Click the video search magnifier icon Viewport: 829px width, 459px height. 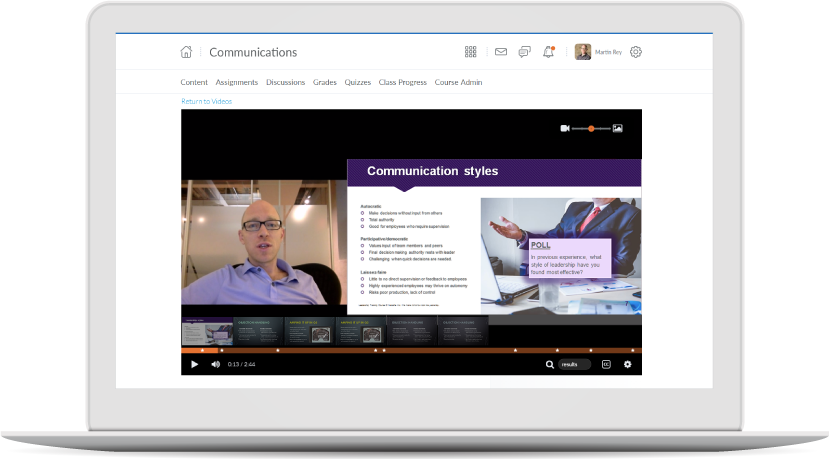[x=549, y=364]
